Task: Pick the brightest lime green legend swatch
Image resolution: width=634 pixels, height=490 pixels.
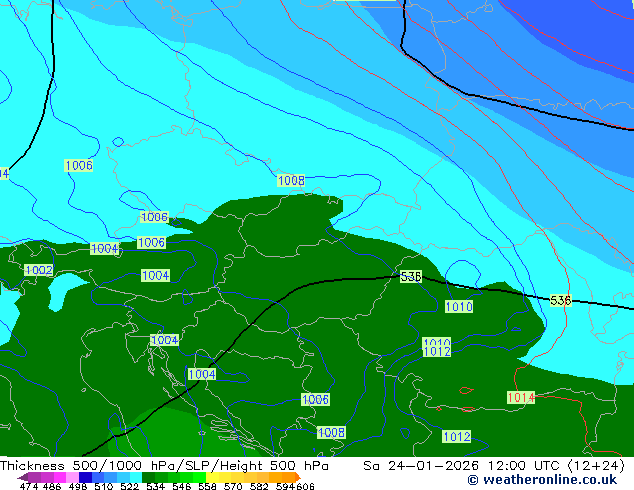Action: coord(199,477)
